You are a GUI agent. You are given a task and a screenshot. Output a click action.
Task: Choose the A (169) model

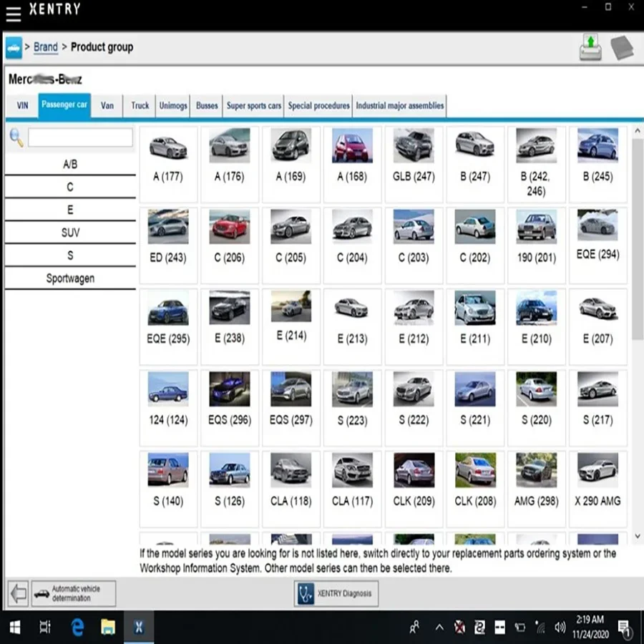click(x=291, y=165)
